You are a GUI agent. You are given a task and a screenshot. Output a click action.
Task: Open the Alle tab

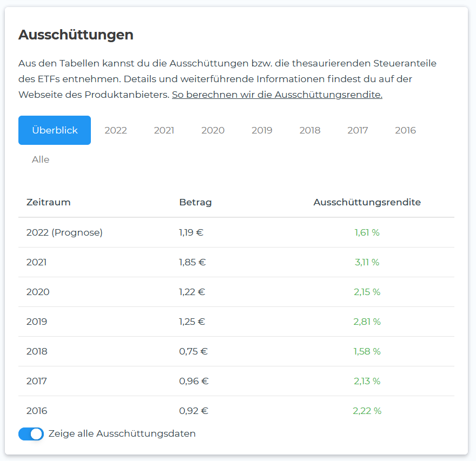(x=41, y=159)
